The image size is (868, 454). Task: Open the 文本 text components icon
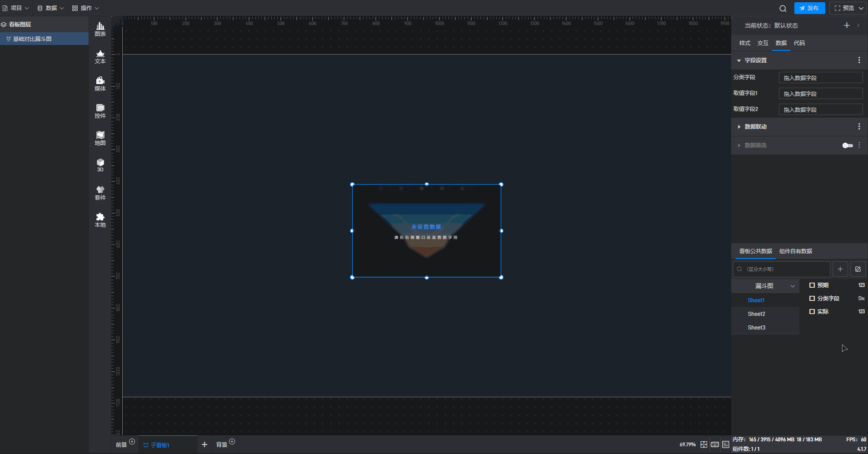[100, 56]
